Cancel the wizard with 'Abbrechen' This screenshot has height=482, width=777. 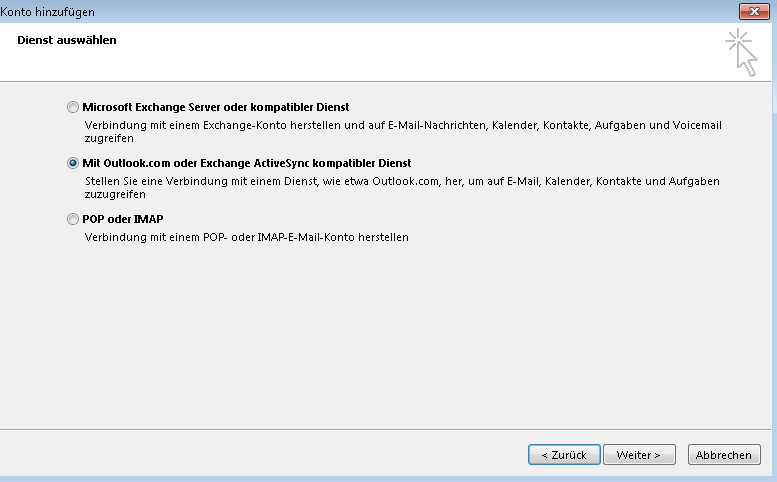point(724,455)
